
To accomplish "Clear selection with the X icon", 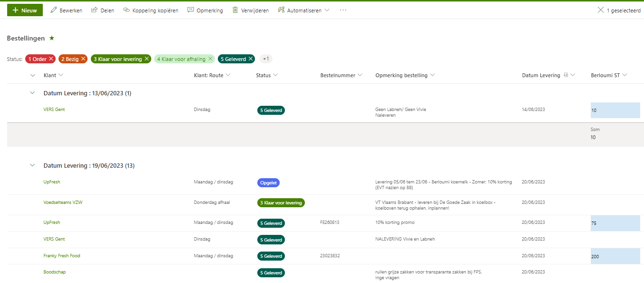I will [x=600, y=10].
